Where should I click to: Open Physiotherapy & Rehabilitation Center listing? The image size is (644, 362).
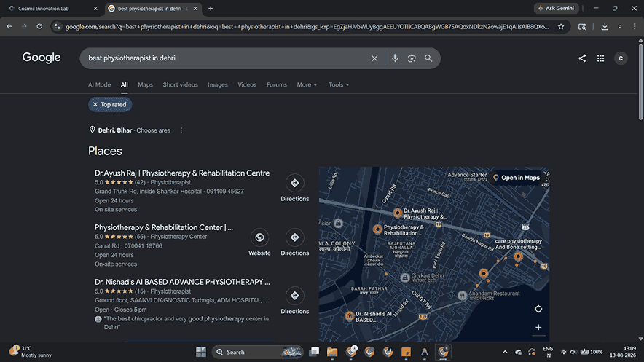164,227
